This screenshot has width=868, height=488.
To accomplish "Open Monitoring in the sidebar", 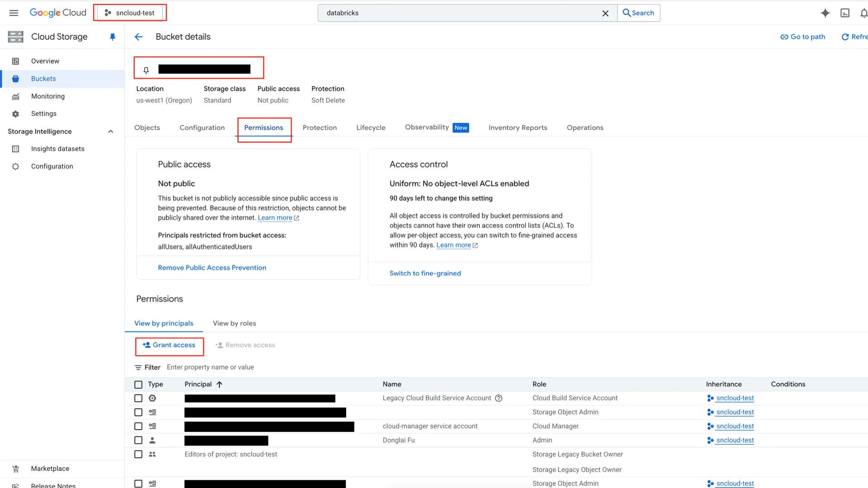I will click(x=48, y=96).
